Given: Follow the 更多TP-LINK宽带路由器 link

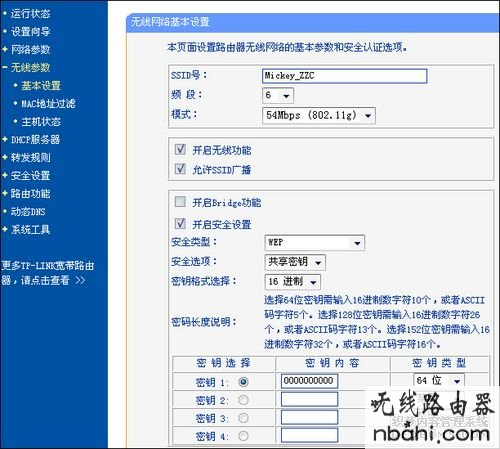Looking at the screenshot, I should point(47,273).
